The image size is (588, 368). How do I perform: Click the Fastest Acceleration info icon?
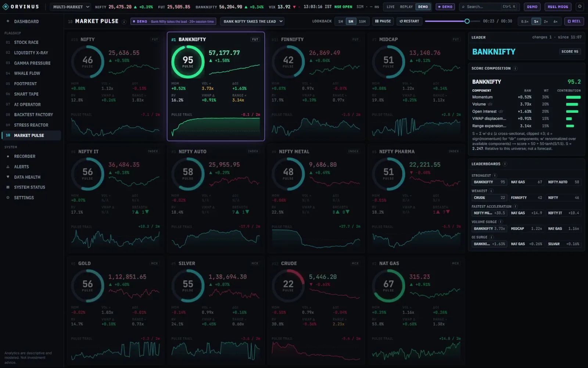click(515, 206)
